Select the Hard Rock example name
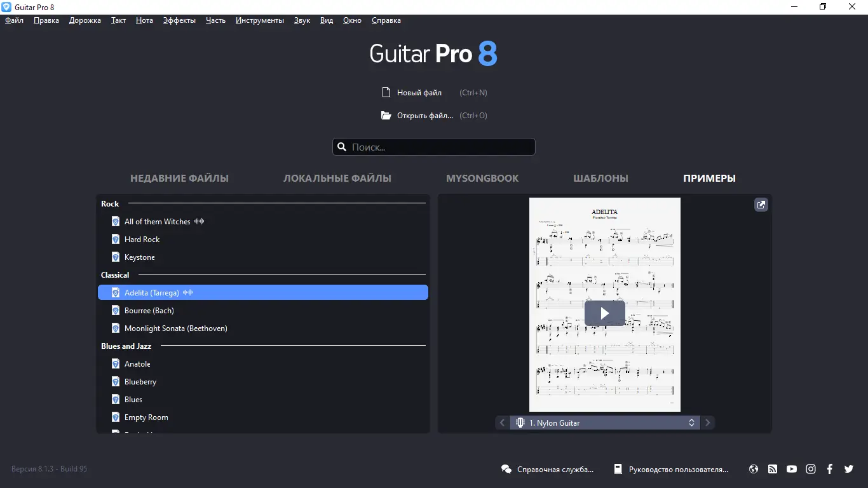This screenshot has height=488, width=868. point(142,240)
